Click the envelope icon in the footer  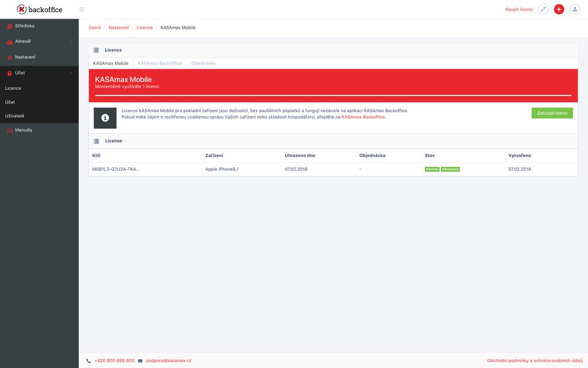coord(140,361)
